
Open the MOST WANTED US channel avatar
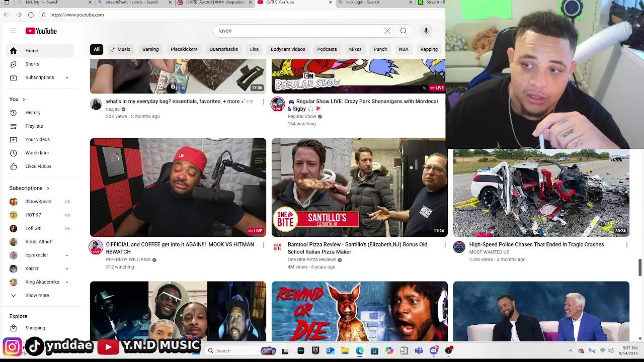[x=459, y=247]
